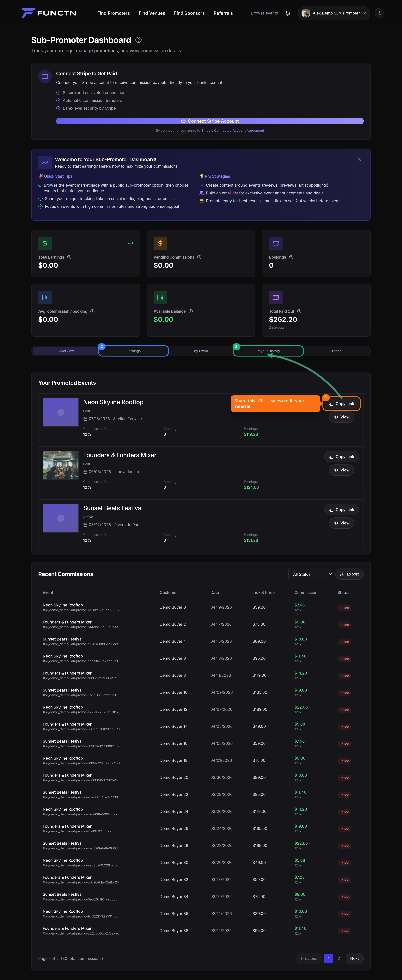Go to commissions page 2
The height and width of the screenshot is (980, 402).
(339, 958)
